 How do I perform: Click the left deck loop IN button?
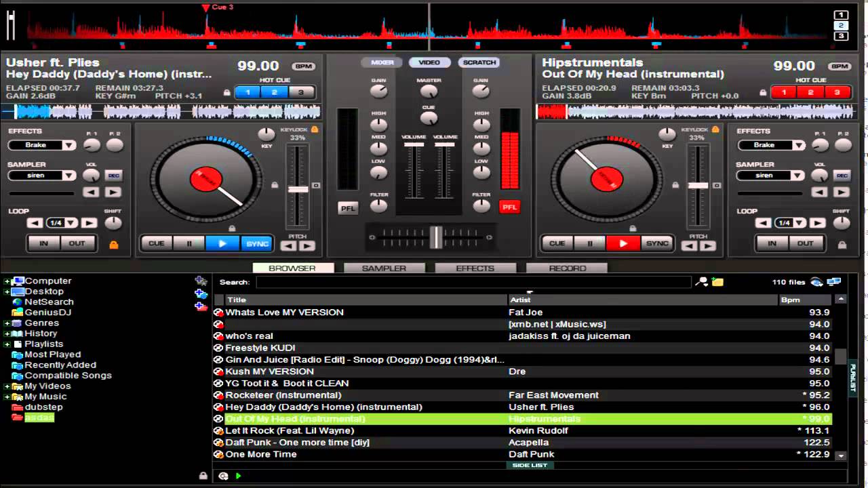click(x=44, y=243)
